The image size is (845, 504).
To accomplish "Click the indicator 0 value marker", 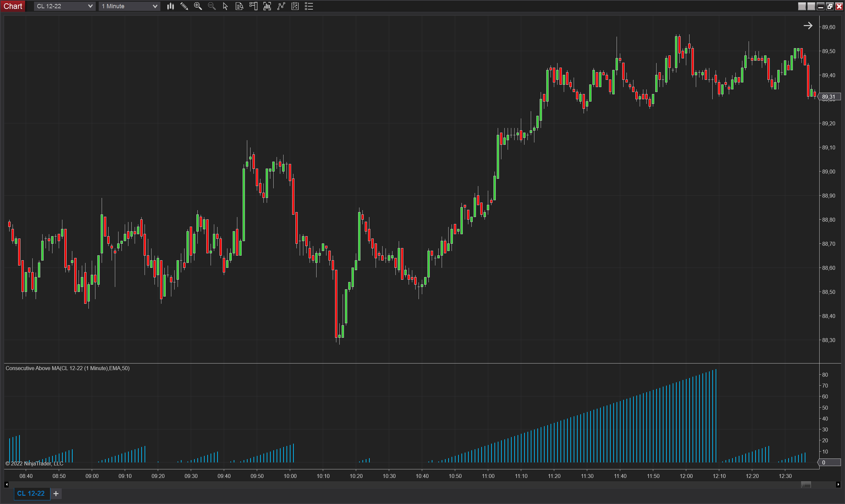I will click(x=829, y=462).
